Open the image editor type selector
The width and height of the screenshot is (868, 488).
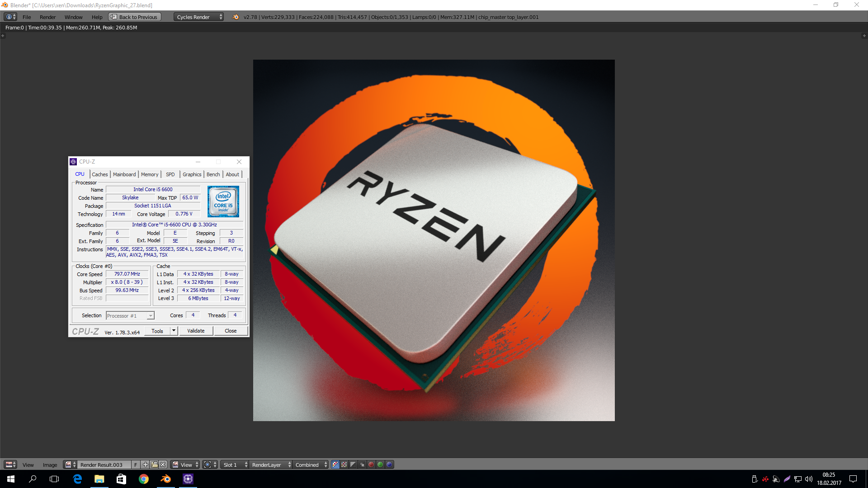(10, 465)
